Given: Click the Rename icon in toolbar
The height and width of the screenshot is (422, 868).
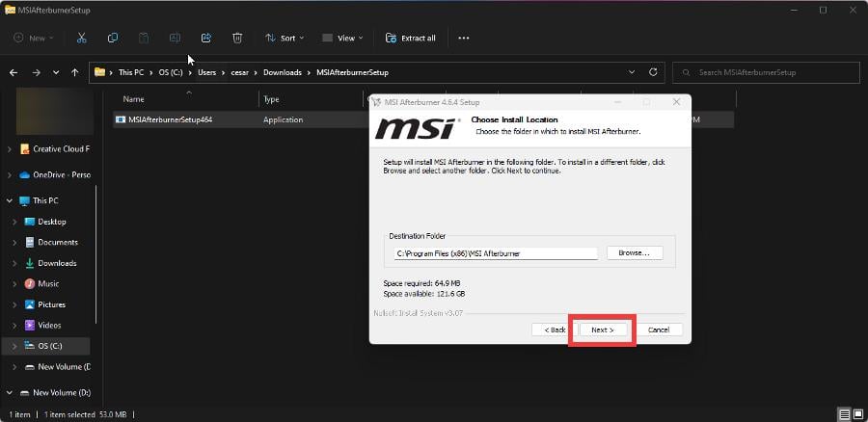Looking at the screenshot, I should pyautogui.click(x=175, y=39).
